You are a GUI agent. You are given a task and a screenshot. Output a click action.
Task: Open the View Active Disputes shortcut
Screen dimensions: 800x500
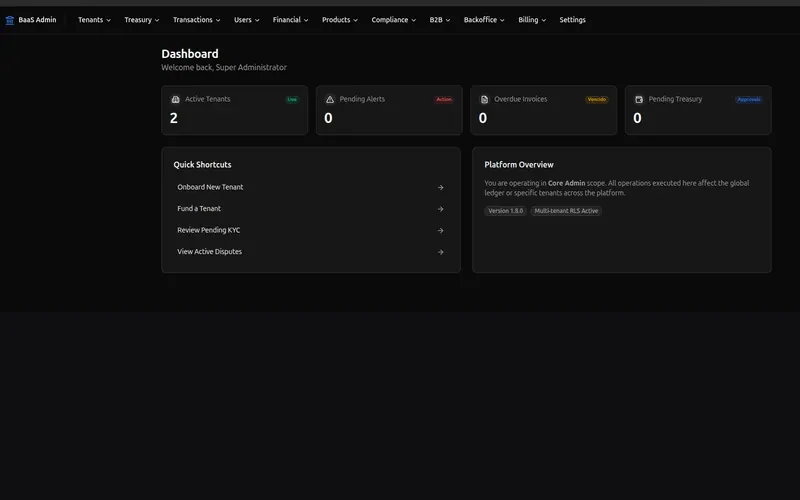pos(311,252)
